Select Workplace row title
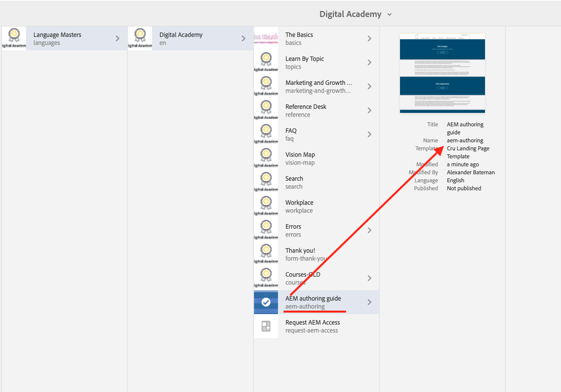561x392 pixels. [299, 202]
